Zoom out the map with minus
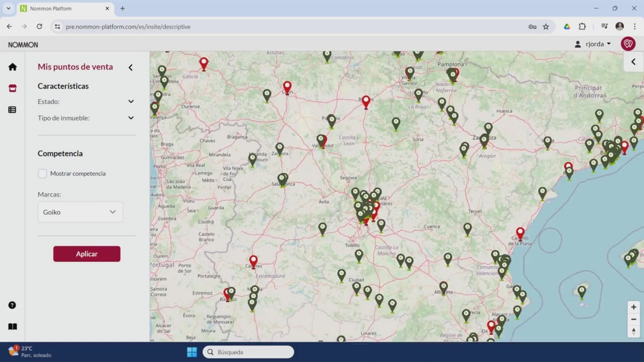The image size is (644, 362). point(633,319)
